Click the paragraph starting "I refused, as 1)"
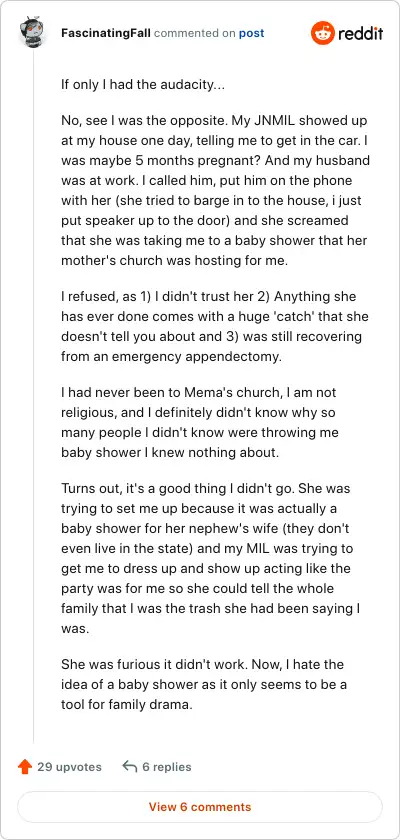The image size is (400, 840). 215,327
